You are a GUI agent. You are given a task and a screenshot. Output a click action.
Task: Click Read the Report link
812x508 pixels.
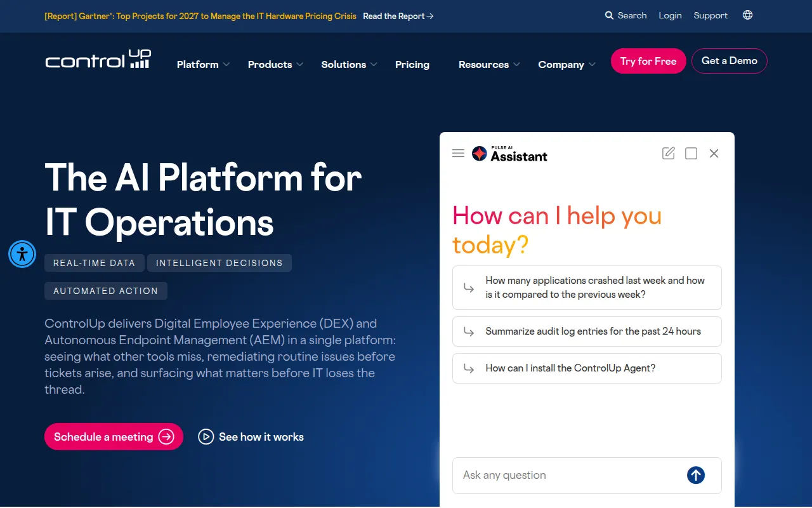click(x=398, y=16)
